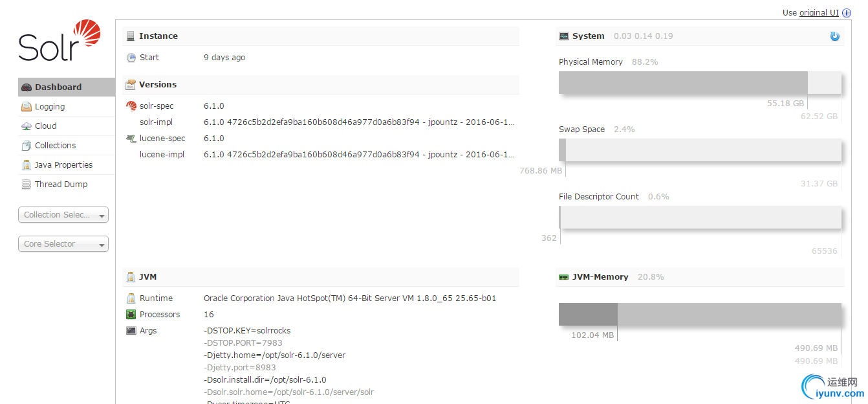The height and width of the screenshot is (404, 868).
Task: Click the Versions header icon
Action: [131, 85]
